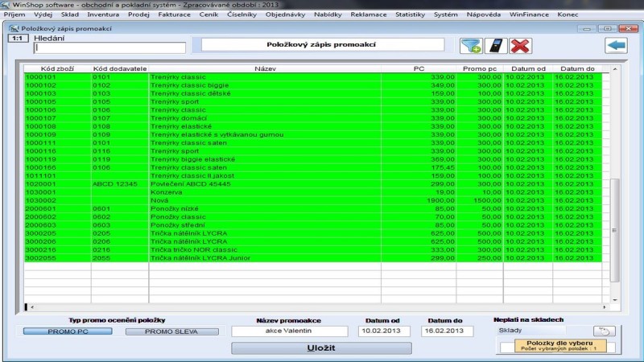
Task: Click the filter funnel add icon
Action: 471,46
